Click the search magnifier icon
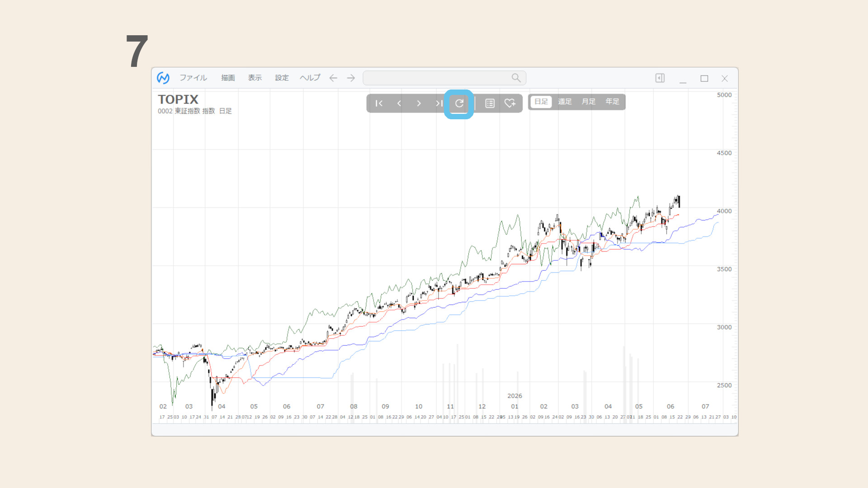 pos(516,78)
